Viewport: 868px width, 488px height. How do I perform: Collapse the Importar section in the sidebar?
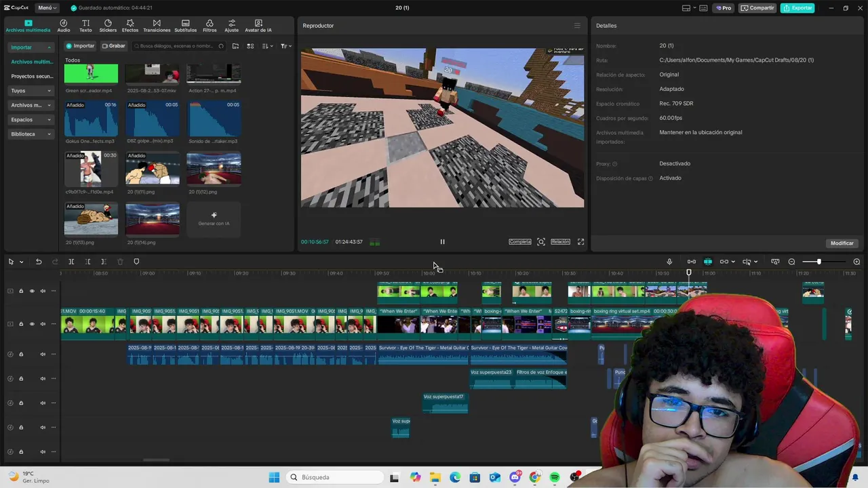point(31,47)
